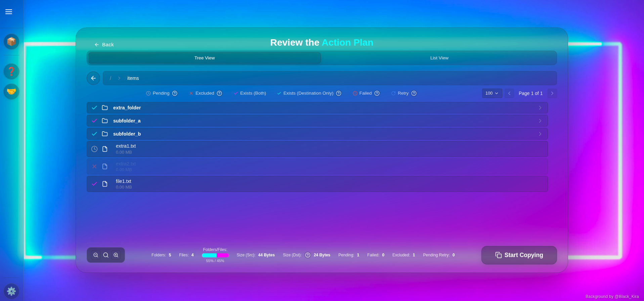Screen dimensions: 644x301
Task: Toggle status check of subfolder_a
Action: (x=94, y=121)
